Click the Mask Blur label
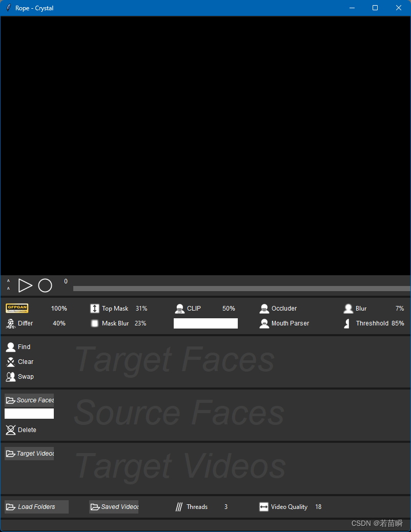Screen dimensions: 411x532 115,323
